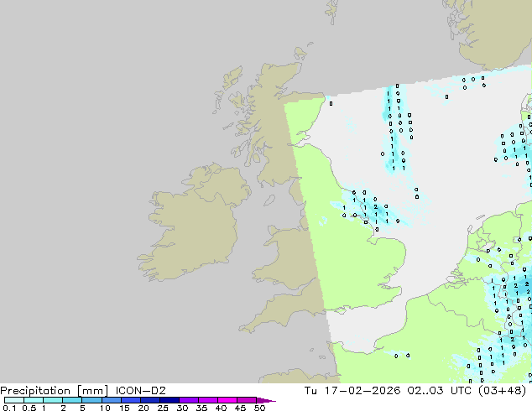Pick the magenta swatch between 40 and 45
Image resolution: width=532 pixels, height=411 pixels.
pos(227,400)
